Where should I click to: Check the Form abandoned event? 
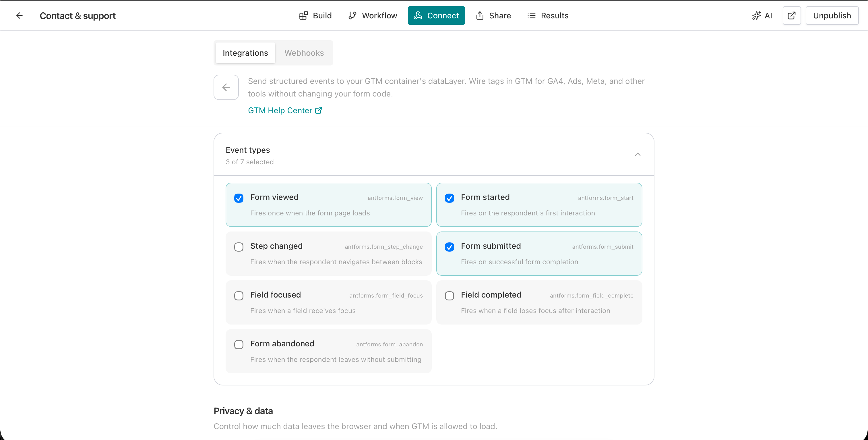239,345
